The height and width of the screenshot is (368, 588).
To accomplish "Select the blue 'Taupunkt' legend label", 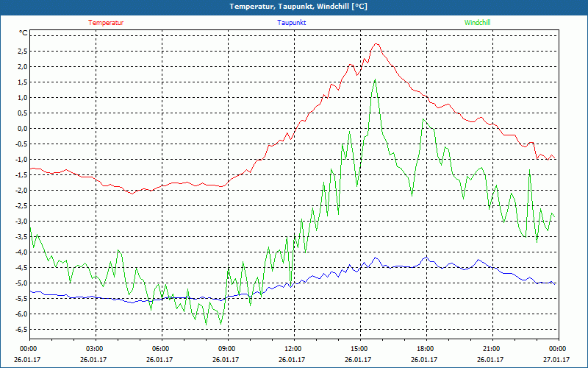I will tap(292, 23).
